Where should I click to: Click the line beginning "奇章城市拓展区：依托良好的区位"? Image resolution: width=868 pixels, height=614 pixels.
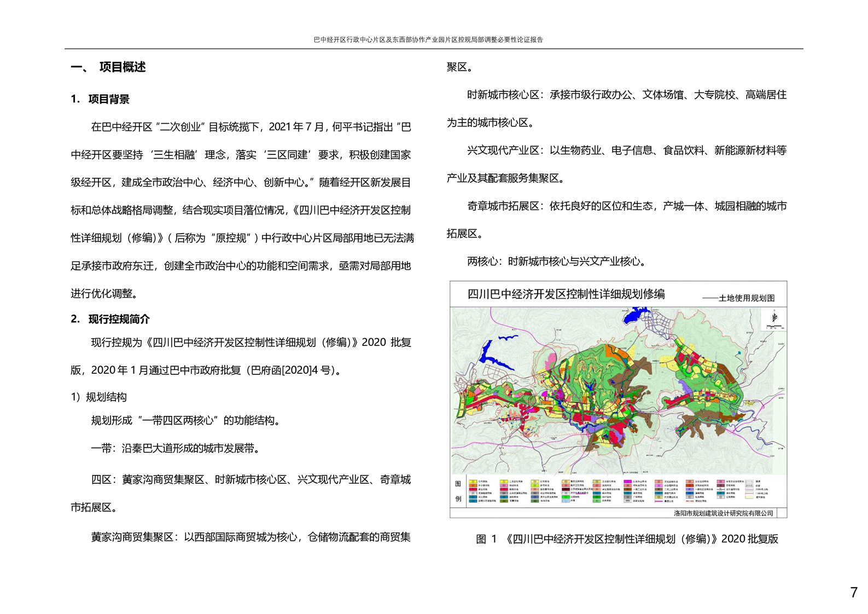627,206
